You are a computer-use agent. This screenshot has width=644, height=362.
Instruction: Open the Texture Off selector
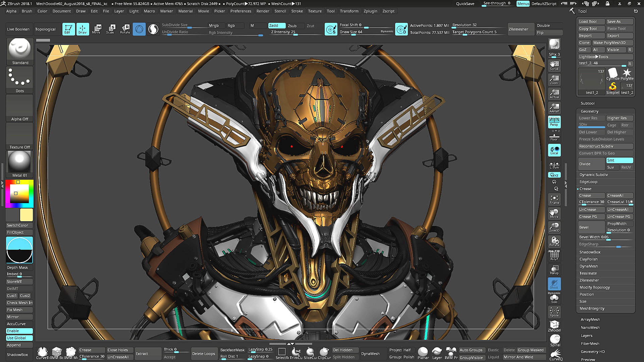pyautogui.click(x=20, y=136)
